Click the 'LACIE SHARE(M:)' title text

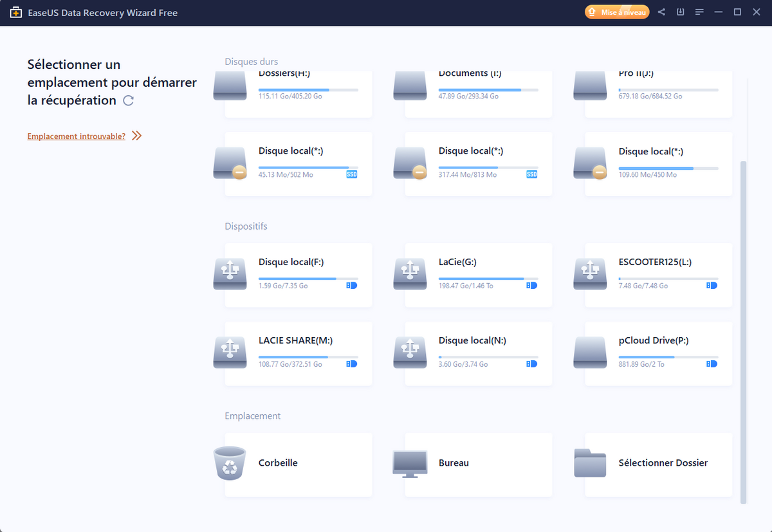tap(295, 340)
